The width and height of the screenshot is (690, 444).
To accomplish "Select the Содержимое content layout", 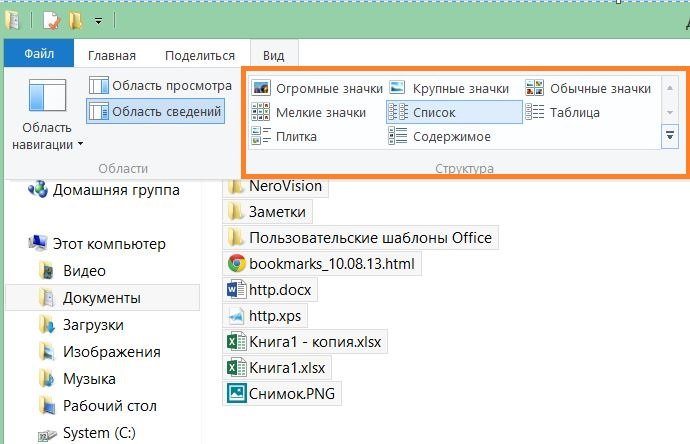I will [x=440, y=136].
